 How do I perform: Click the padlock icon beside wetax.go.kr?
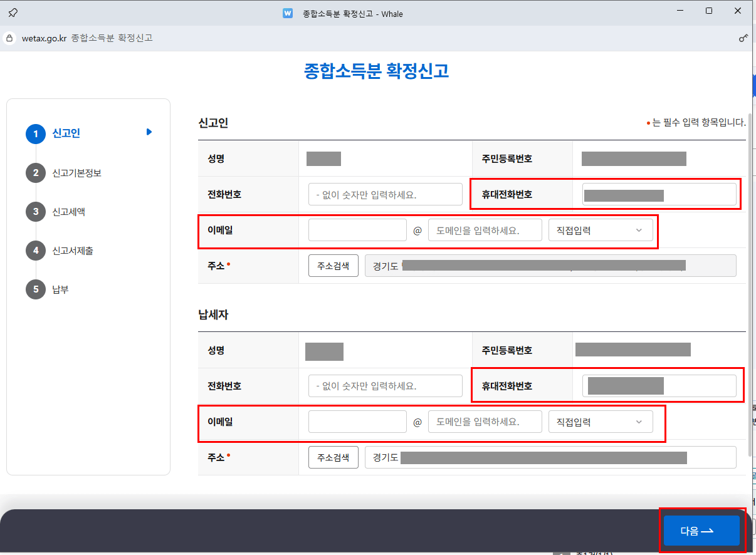point(9,38)
